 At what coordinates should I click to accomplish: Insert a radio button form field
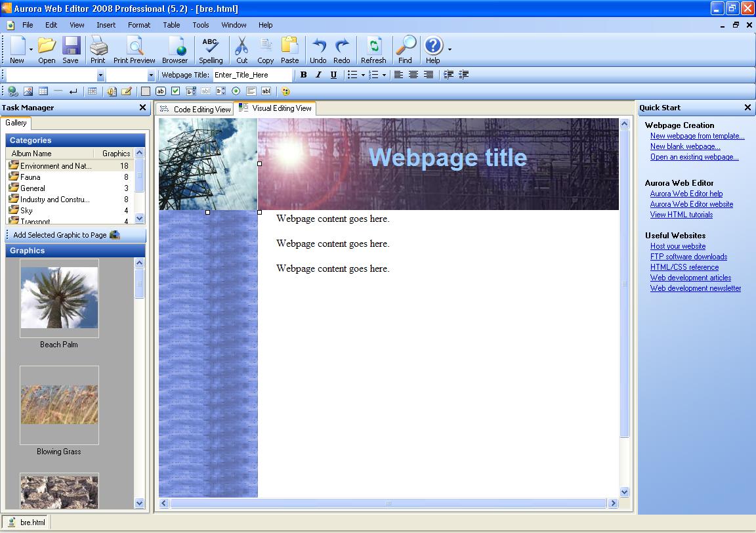click(x=236, y=91)
